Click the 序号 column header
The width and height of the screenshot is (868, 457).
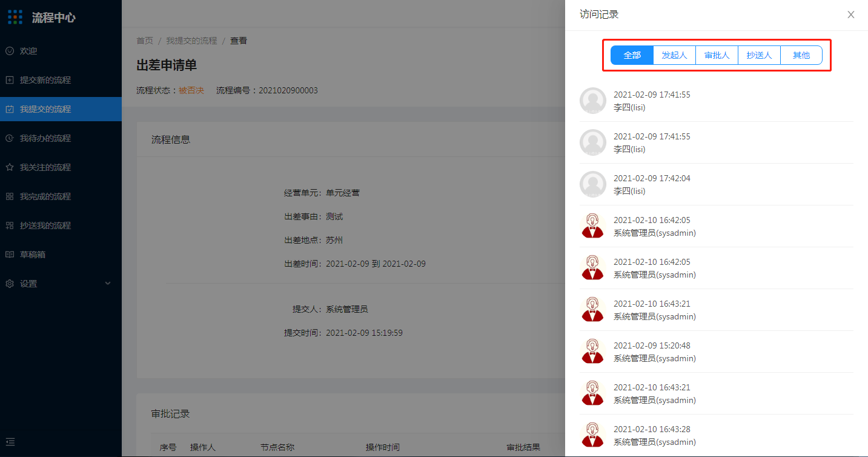click(168, 447)
